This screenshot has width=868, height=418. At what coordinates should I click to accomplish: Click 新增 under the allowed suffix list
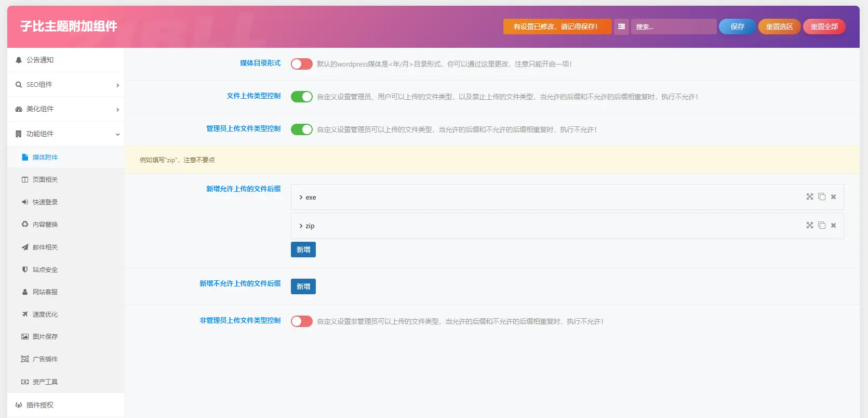coord(303,250)
